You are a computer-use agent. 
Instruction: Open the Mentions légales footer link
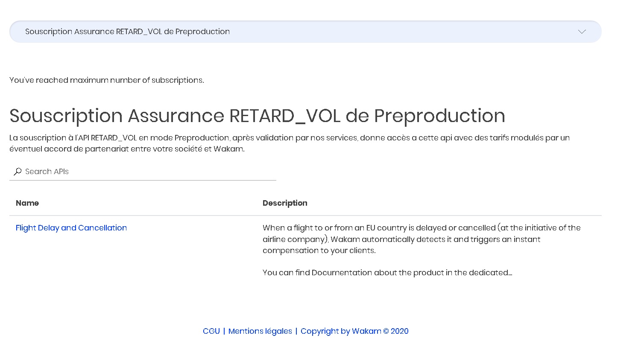pyautogui.click(x=260, y=331)
